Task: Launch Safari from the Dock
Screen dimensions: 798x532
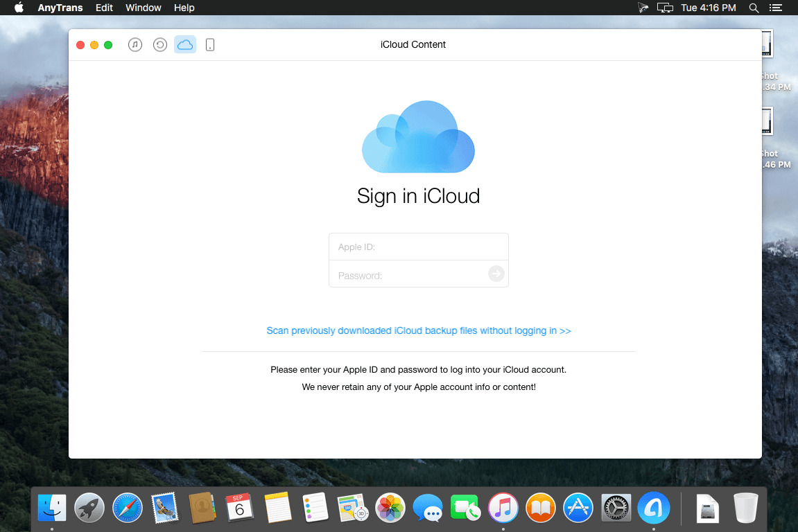Action: tap(127, 508)
